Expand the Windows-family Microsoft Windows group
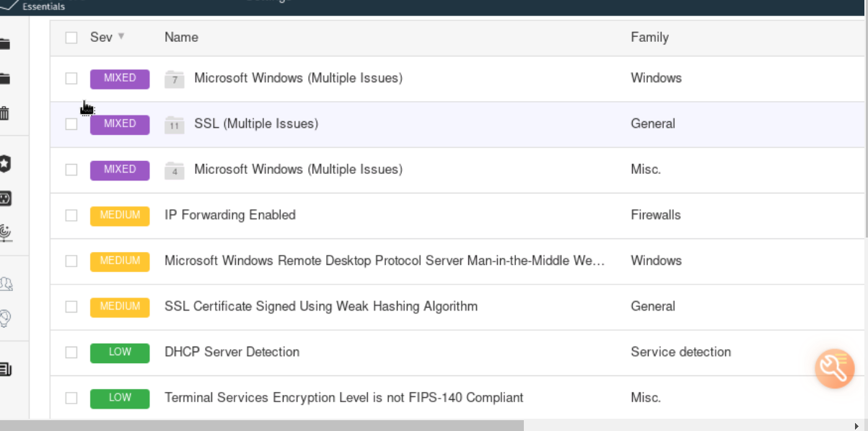The width and height of the screenshot is (868, 431). 297,78
